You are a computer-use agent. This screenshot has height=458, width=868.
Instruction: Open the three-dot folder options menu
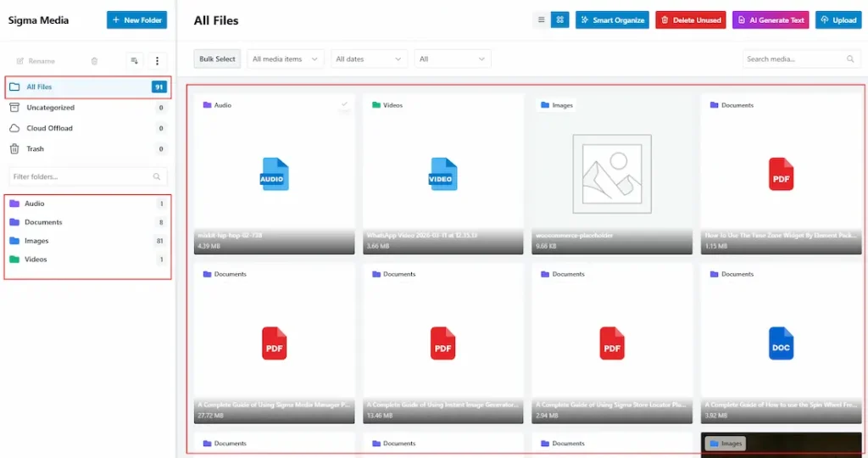coord(157,61)
